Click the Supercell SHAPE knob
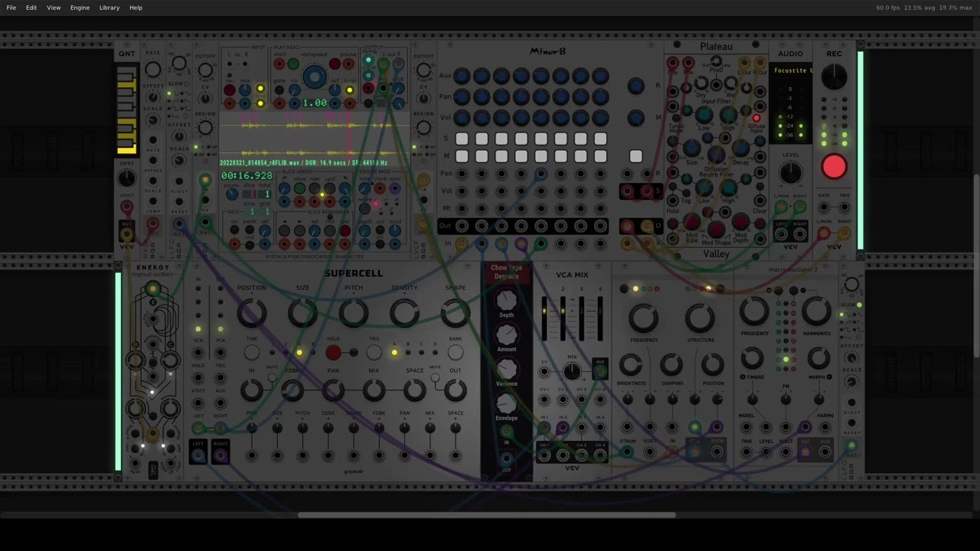The width and height of the screenshot is (980, 551). [455, 313]
